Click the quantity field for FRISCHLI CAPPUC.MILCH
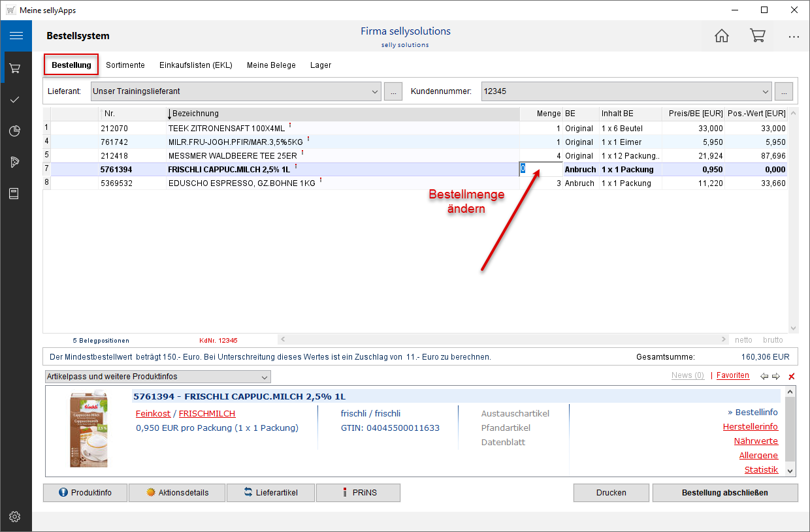810x532 pixels. (x=540, y=170)
